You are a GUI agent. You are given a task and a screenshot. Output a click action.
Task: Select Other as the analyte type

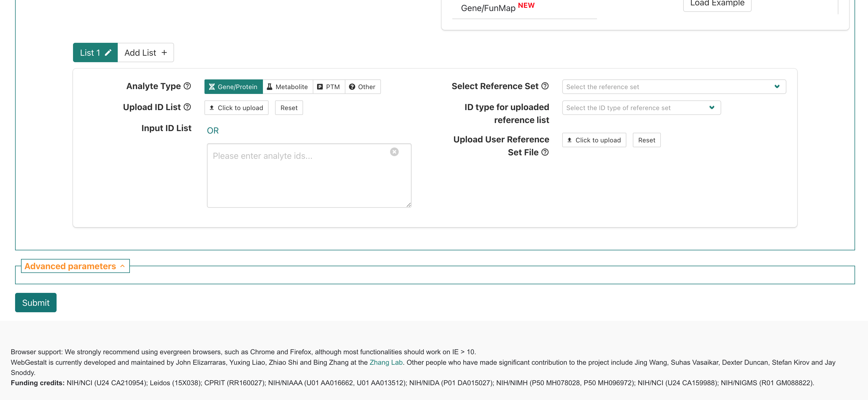click(x=363, y=86)
